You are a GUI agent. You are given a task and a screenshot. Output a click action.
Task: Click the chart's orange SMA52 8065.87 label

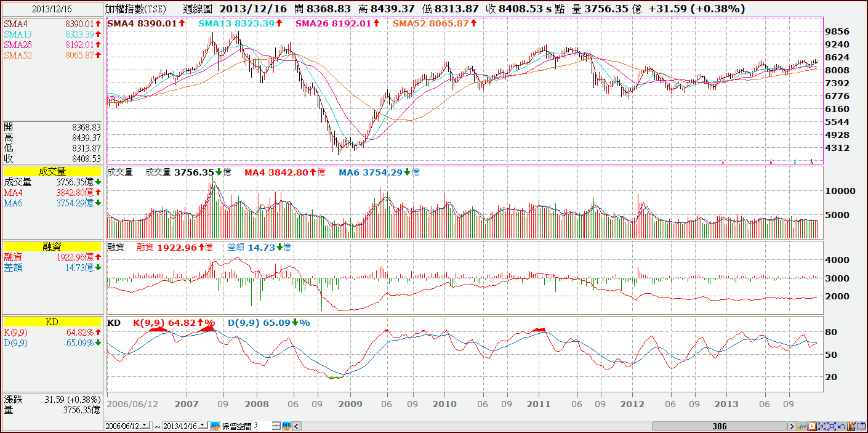[434, 23]
